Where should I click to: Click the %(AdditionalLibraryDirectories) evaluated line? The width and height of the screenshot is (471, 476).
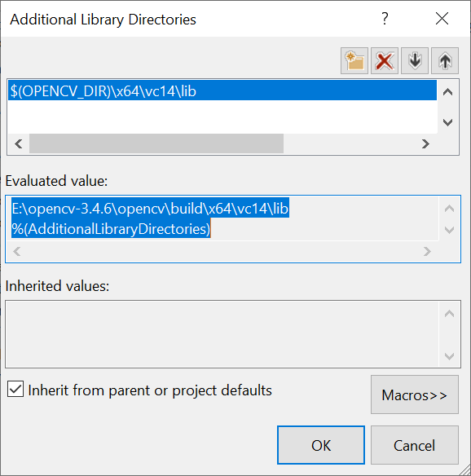tap(111, 228)
